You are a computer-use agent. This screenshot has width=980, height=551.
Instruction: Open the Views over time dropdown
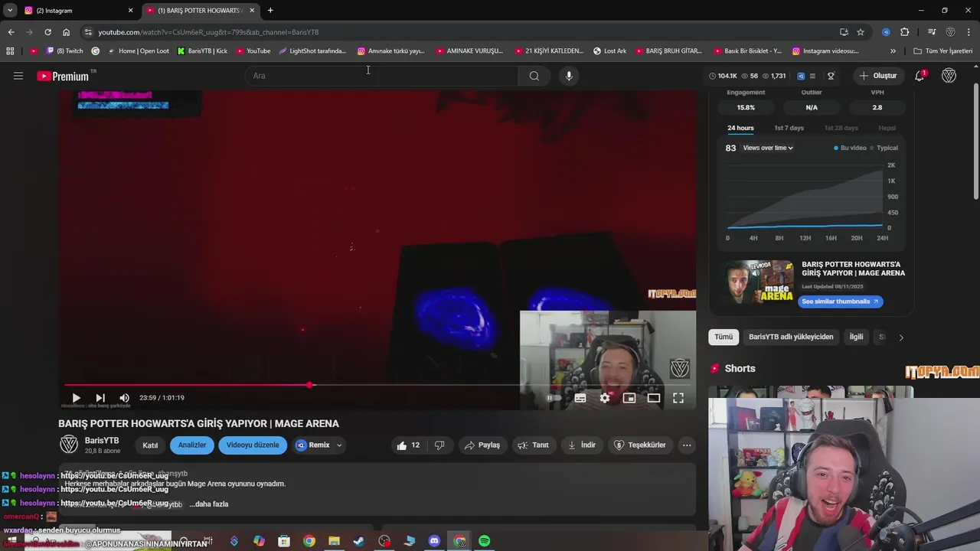point(768,148)
